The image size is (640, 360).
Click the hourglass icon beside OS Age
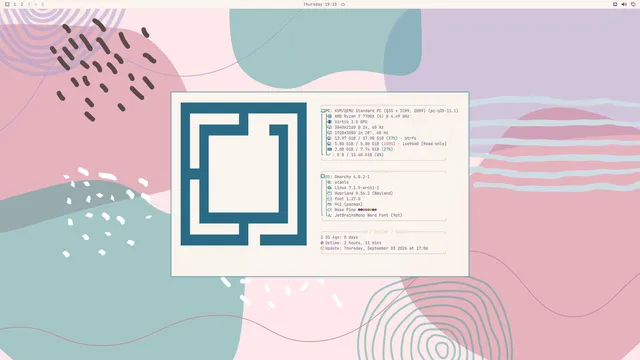322,237
